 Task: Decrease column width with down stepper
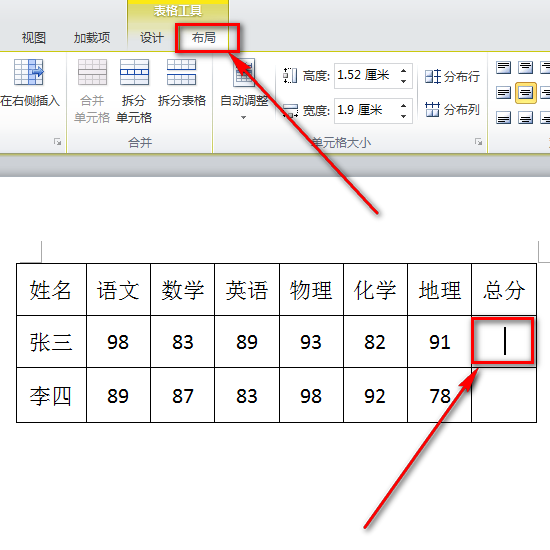[x=403, y=116]
